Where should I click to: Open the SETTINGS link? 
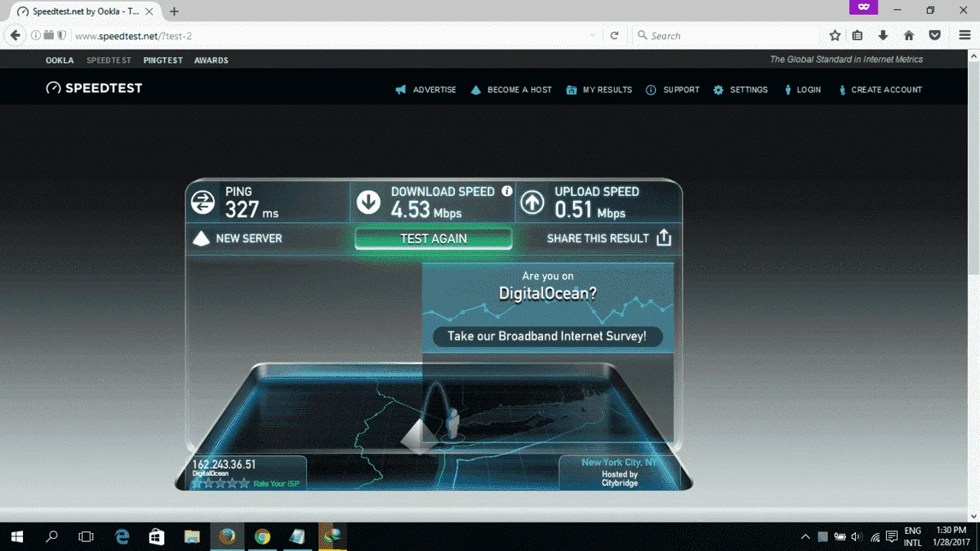point(749,90)
